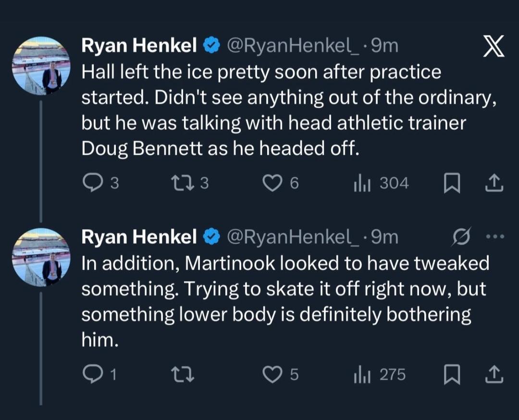The height and width of the screenshot is (420, 519).
Task: Open Ryan Henkel's profile from first tweet name
Action: pos(139,46)
